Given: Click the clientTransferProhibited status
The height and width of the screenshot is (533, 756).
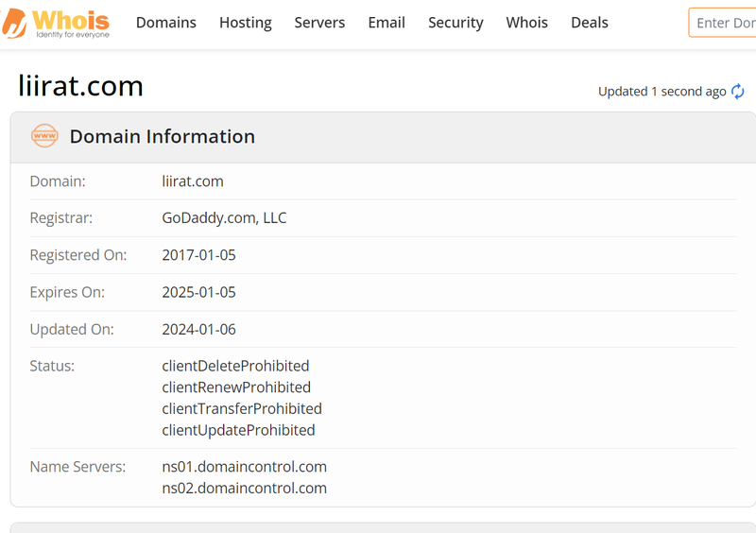Looking at the screenshot, I should pyautogui.click(x=242, y=409).
